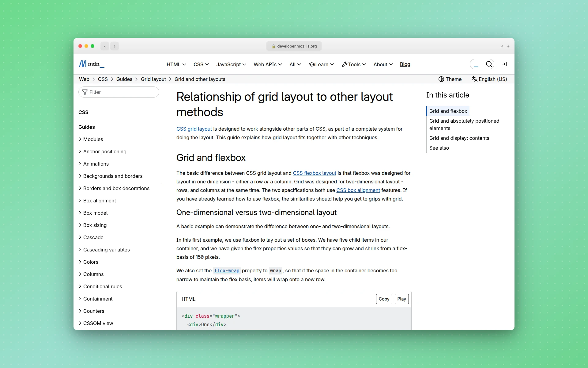Visit the Blog link

click(405, 64)
